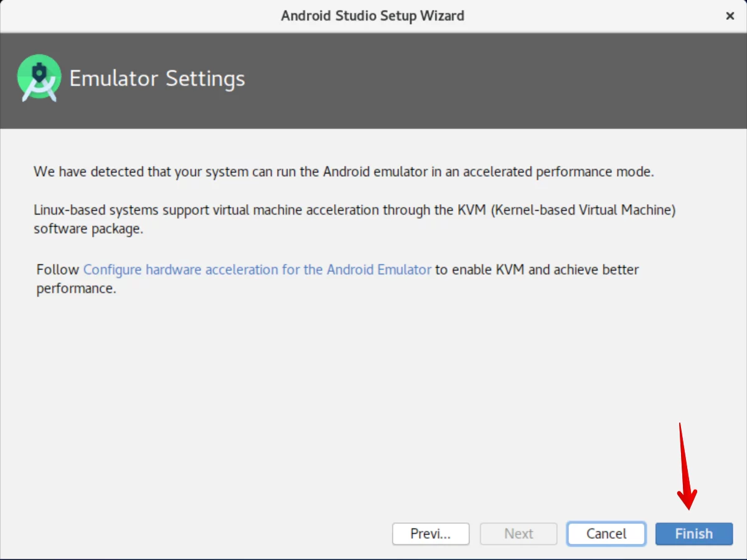The width and height of the screenshot is (747, 560).
Task: Click the text "to enable KVM and achieve better"
Action: click(537, 269)
